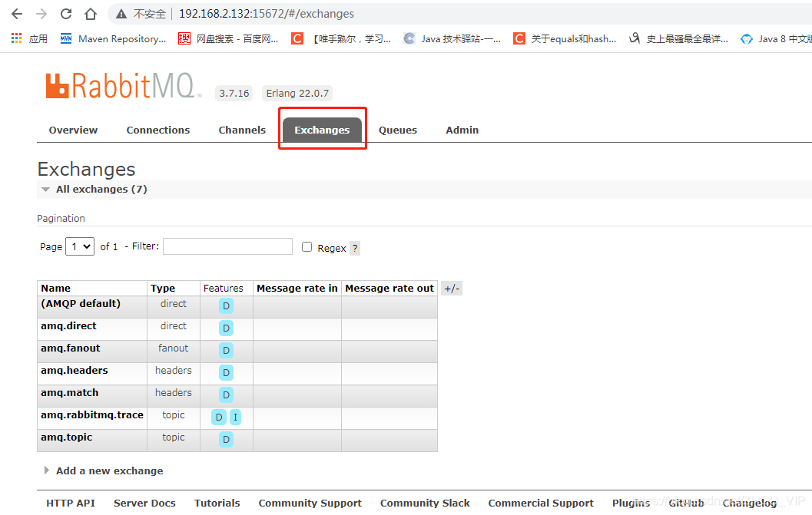Screen dimensions: 812x515
Task: Open the amq.rabbitmq.trace exchange
Action: click(x=92, y=415)
